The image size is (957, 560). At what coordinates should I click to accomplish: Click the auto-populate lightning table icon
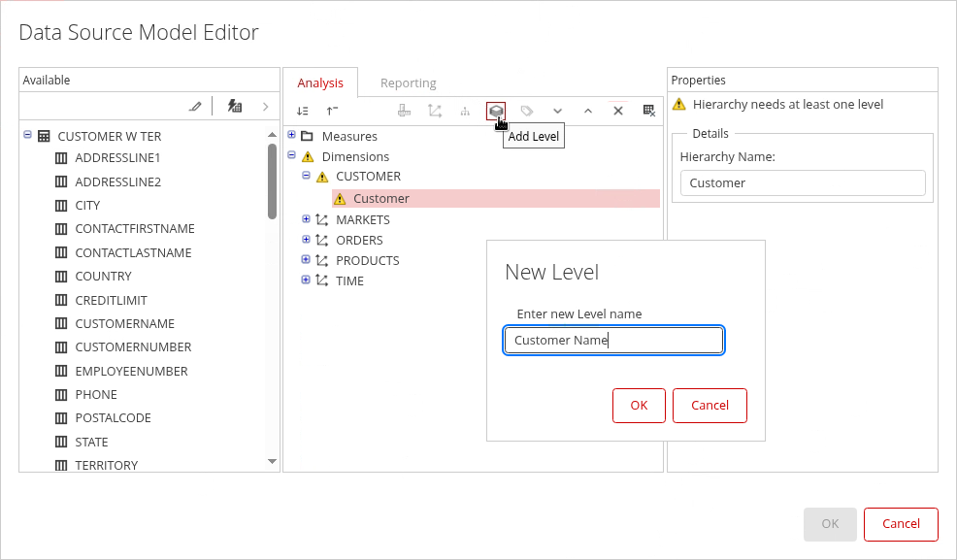(234, 106)
